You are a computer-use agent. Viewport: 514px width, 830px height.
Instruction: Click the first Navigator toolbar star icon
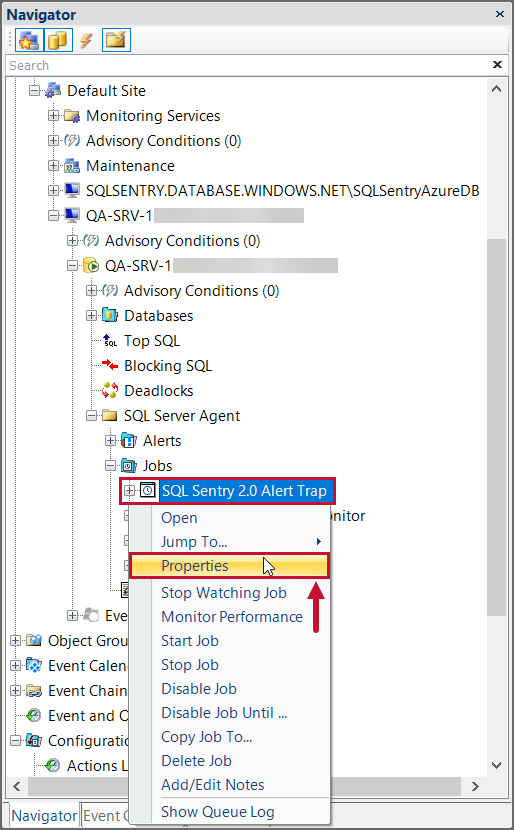point(29,40)
